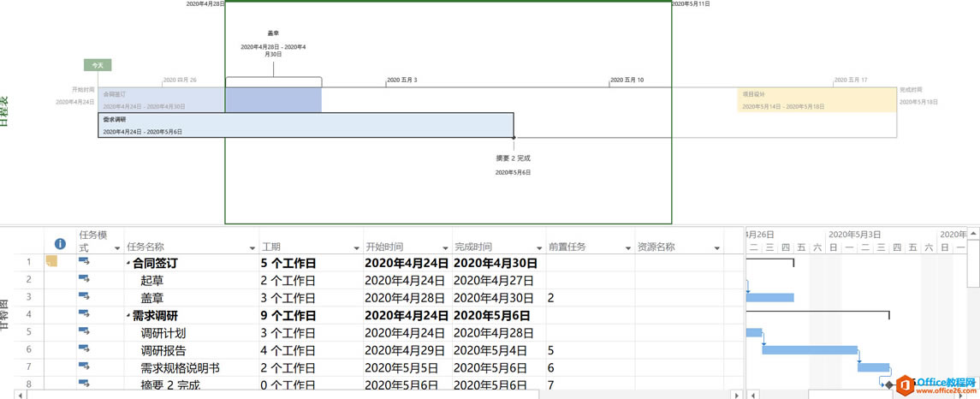Open 任务模式 column filter dropdown
The width and height of the screenshot is (980, 399).
click(117, 248)
